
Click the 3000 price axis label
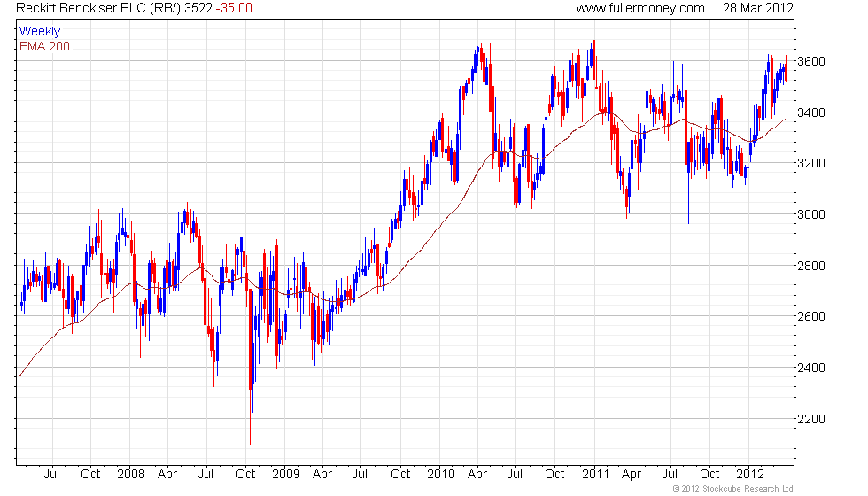point(811,214)
